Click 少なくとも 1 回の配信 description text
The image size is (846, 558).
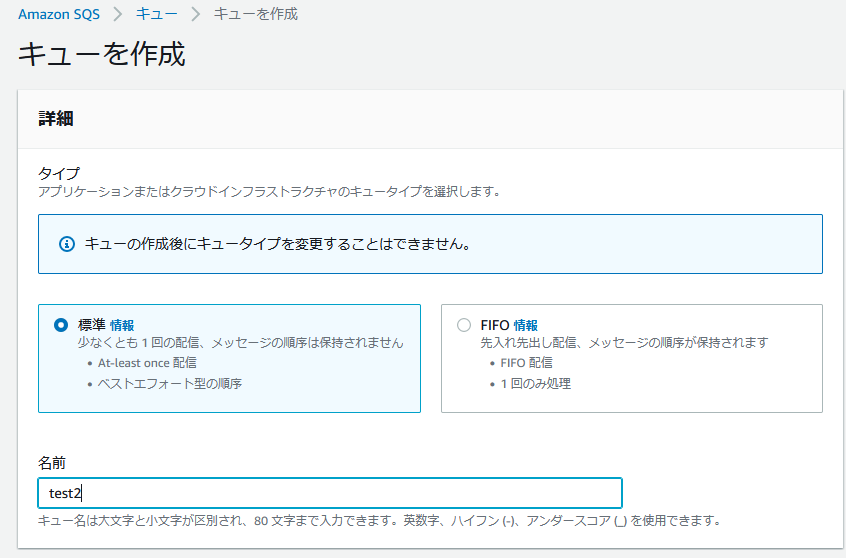click(x=241, y=343)
